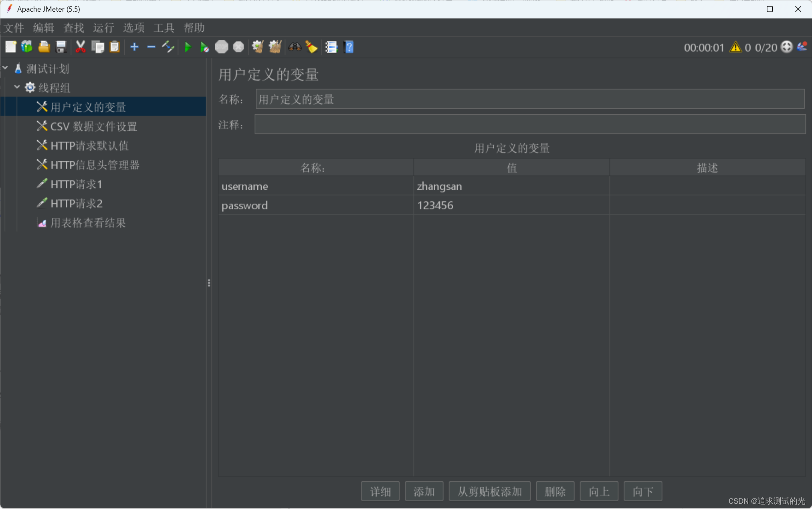
Task: Click the remote threads globe icon
Action: click(787, 47)
